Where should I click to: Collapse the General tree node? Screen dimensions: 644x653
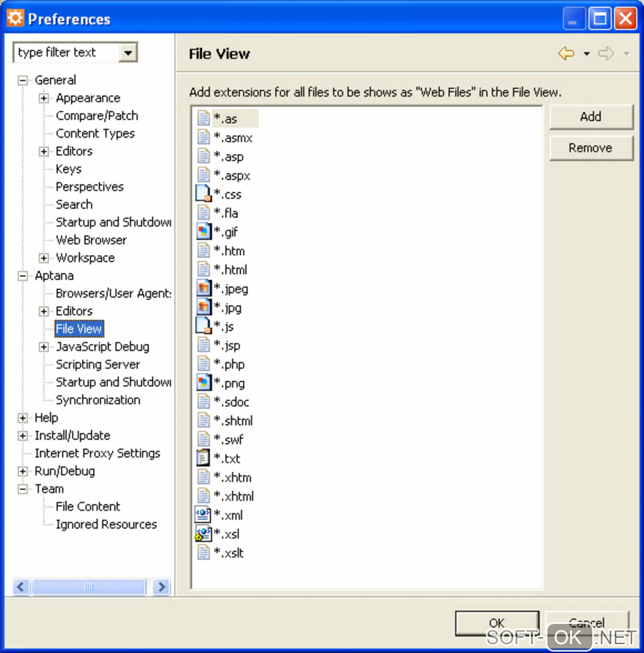[x=23, y=80]
